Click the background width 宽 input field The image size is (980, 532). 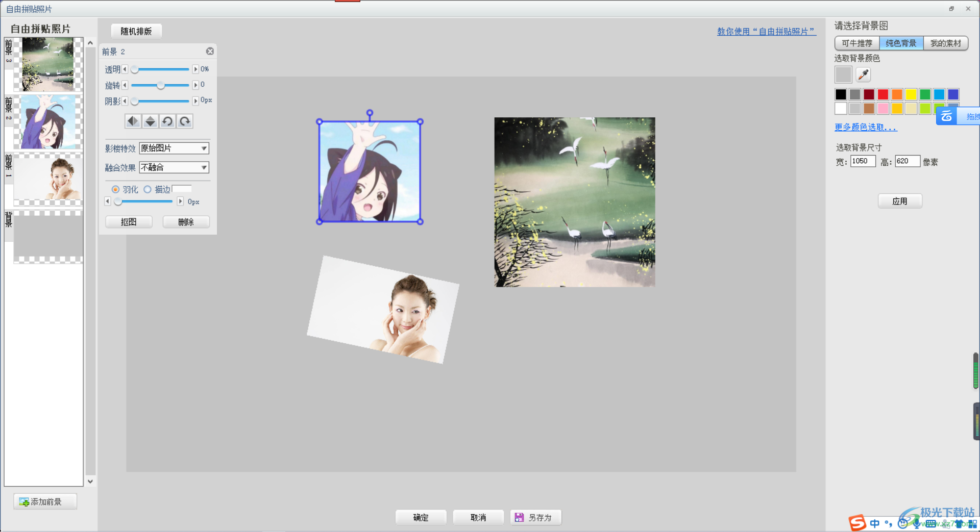(x=863, y=161)
